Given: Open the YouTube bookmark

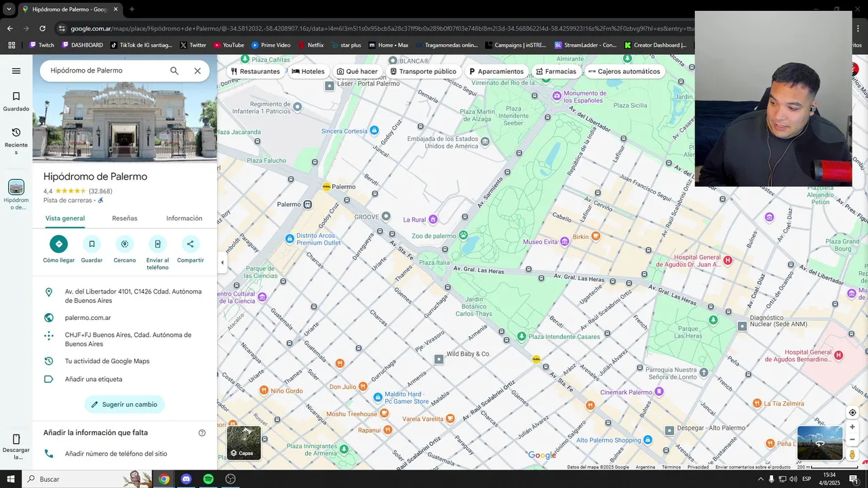Looking at the screenshot, I should [229, 45].
